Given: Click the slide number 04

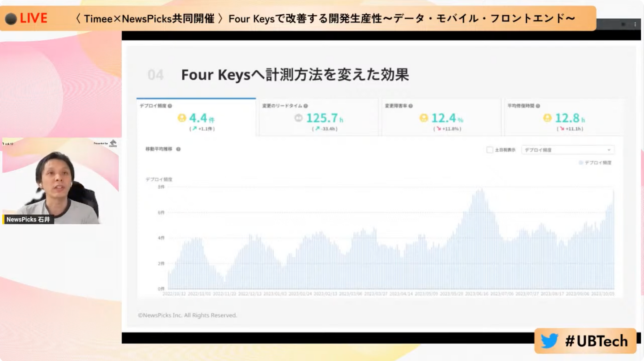Looking at the screenshot, I should pos(156,75).
